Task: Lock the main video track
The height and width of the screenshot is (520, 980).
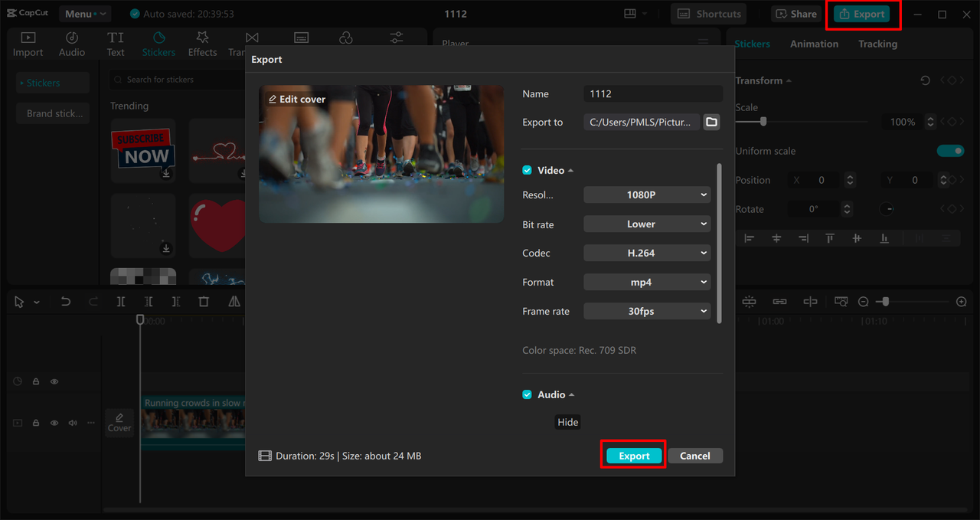Action: 36,423
